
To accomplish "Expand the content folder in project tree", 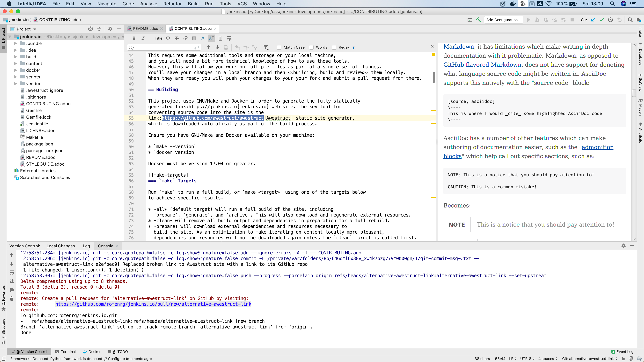I will coord(15,64).
